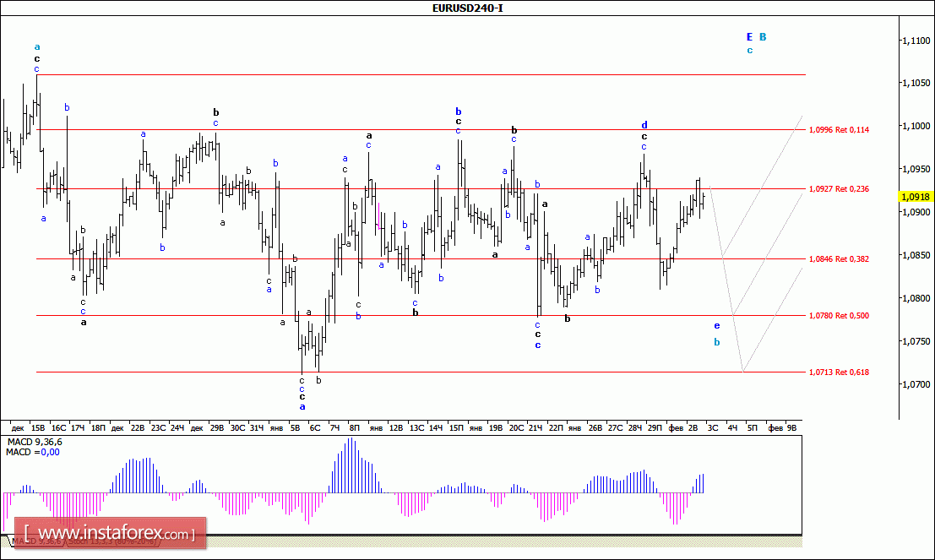Visit the www.instaforex.com watermark link

click(110, 534)
